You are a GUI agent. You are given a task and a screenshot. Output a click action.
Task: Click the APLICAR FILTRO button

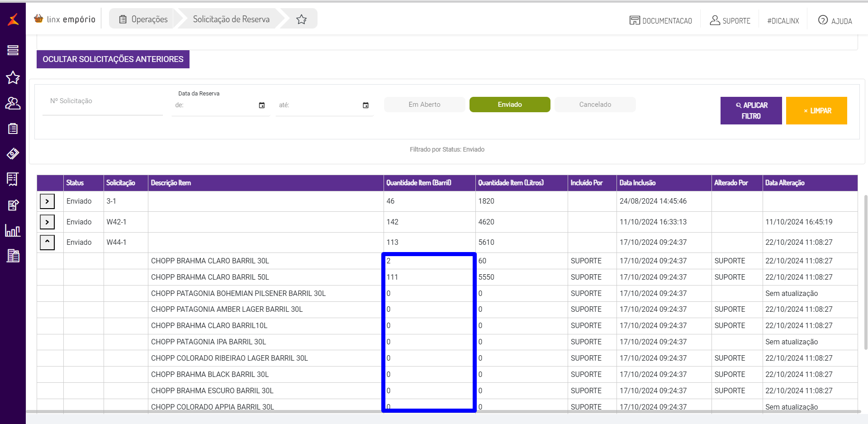coord(751,110)
